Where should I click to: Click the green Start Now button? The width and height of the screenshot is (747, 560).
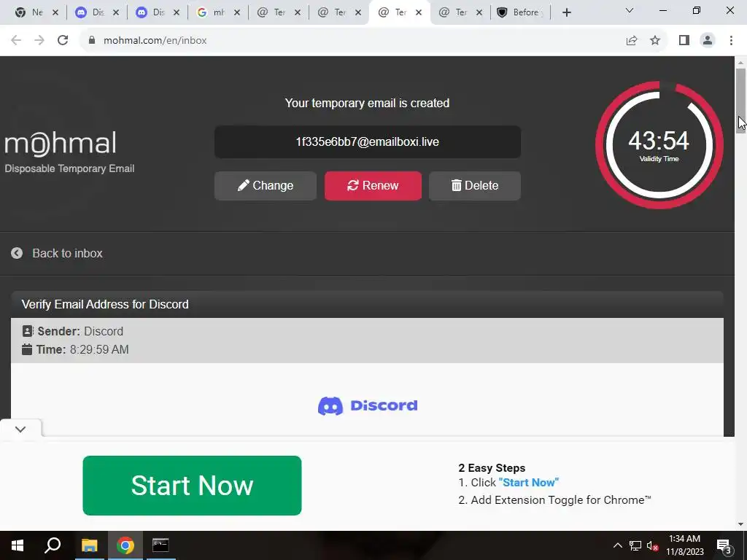192,485
